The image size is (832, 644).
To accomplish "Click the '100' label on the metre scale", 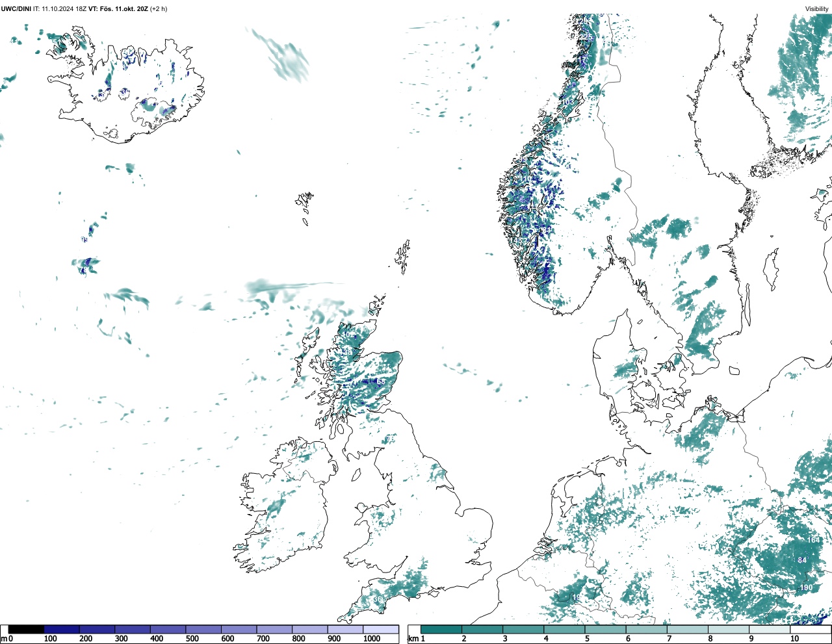I will (x=50, y=639).
